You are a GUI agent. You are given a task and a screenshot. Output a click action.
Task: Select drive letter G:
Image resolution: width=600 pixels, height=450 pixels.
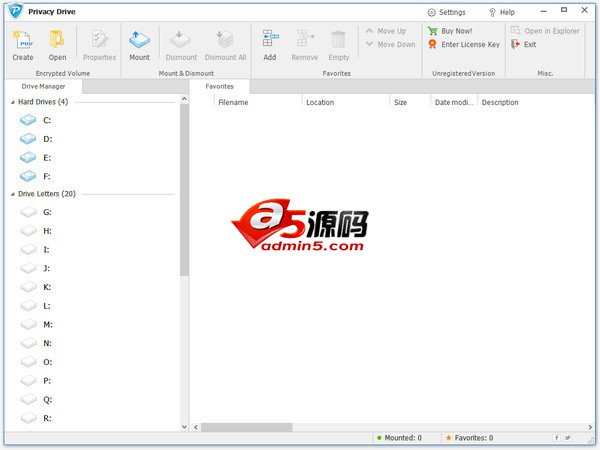coord(36,212)
